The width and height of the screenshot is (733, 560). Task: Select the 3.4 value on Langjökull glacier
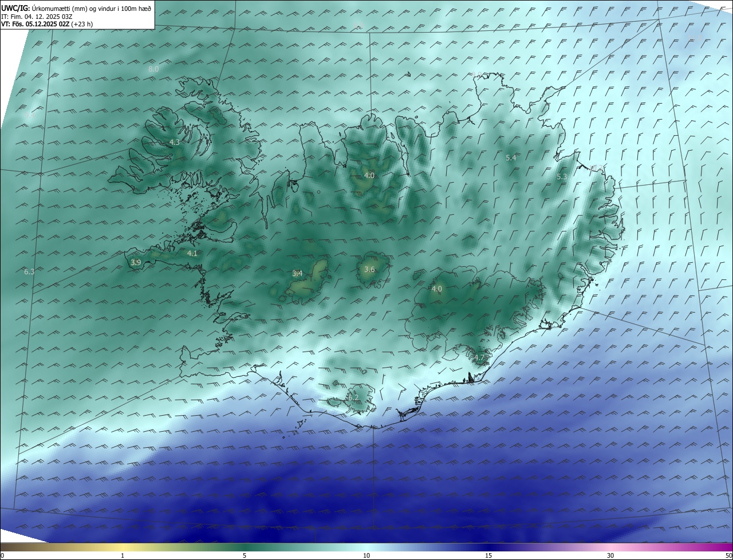(x=297, y=274)
